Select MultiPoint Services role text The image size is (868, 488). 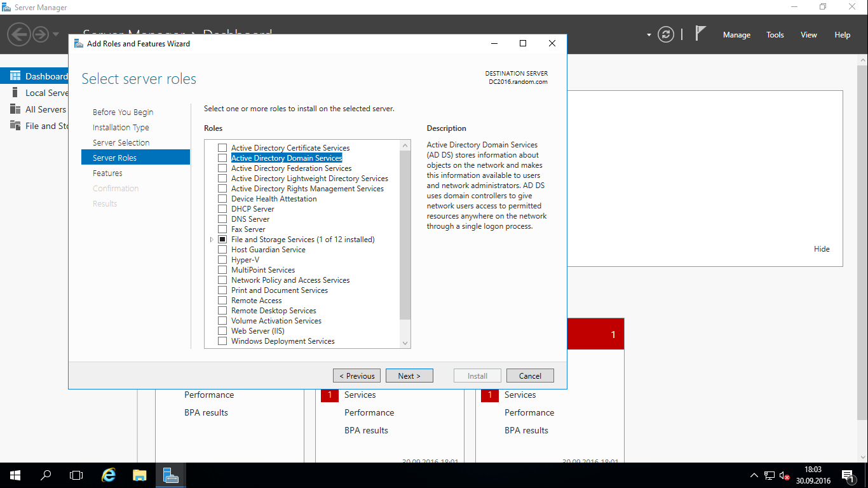pyautogui.click(x=263, y=270)
